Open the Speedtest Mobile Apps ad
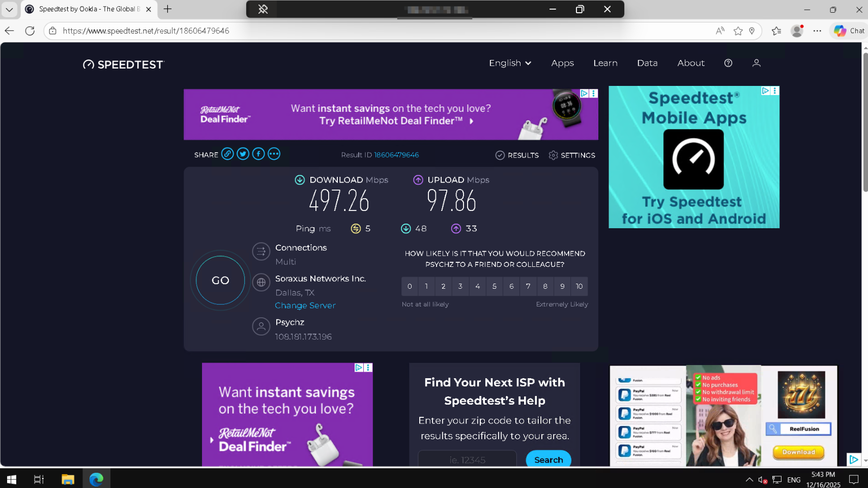The width and height of the screenshot is (868, 488). coord(694,157)
